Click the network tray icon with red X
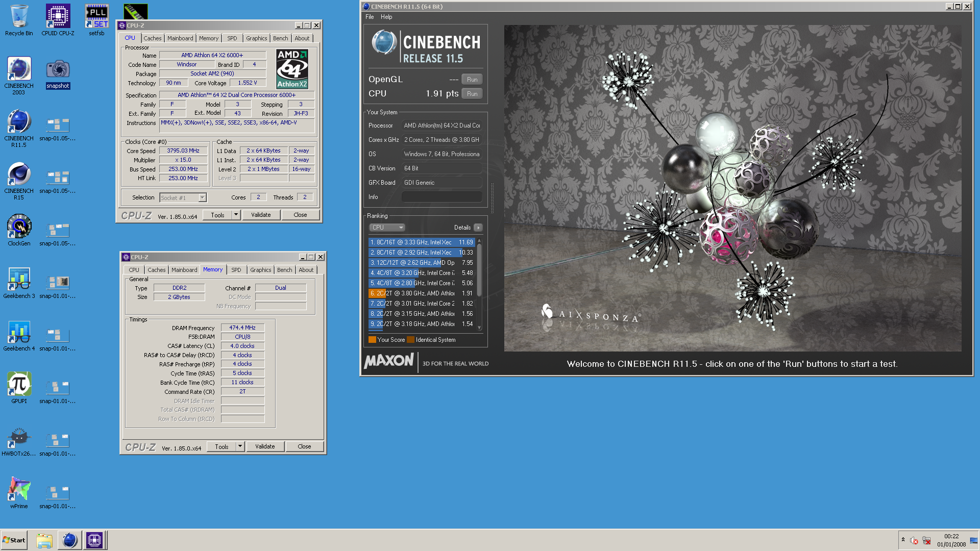Image resolution: width=980 pixels, height=551 pixels. point(926,540)
